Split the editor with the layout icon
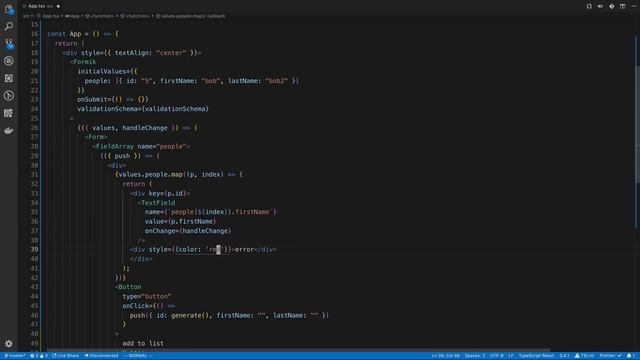 (622, 6)
